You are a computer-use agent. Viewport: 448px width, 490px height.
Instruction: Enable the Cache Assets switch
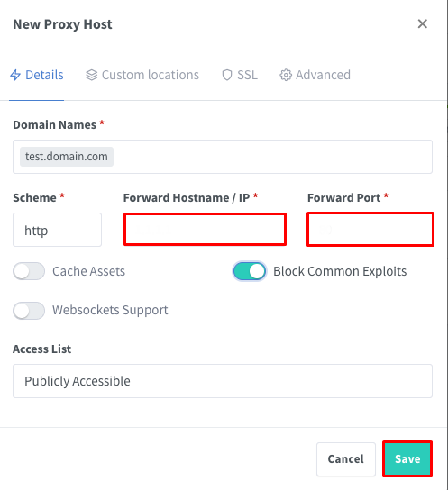click(29, 271)
